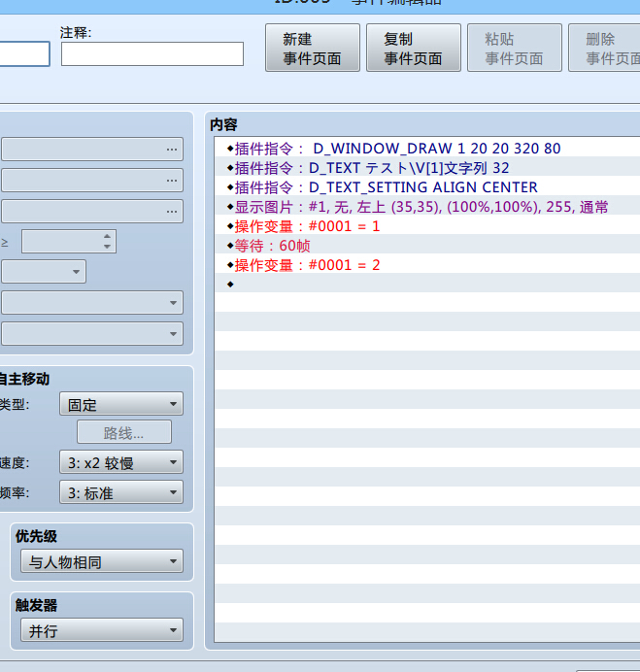Select the empty last command row
Screen dimensions: 640x672
[427, 285]
